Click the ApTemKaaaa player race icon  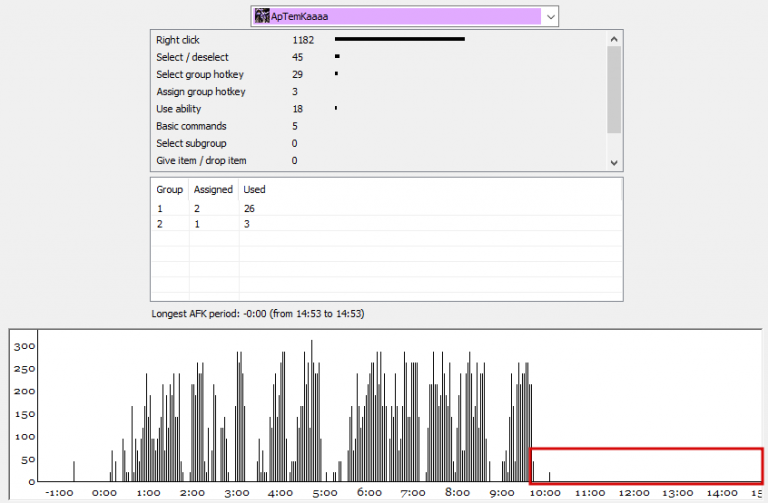pyautogui.click(x=262, y=16)
